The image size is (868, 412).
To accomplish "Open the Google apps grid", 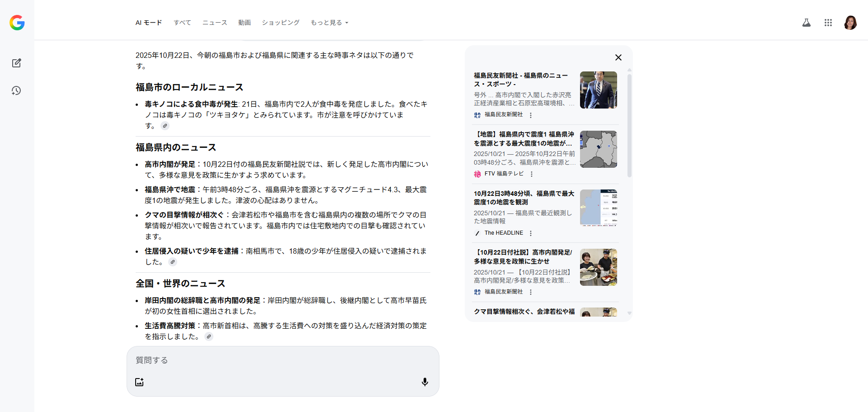I will point(828,23).
